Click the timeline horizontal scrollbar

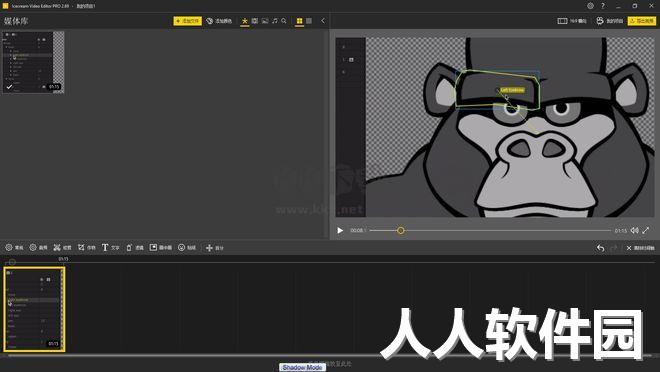pos(330,356)
